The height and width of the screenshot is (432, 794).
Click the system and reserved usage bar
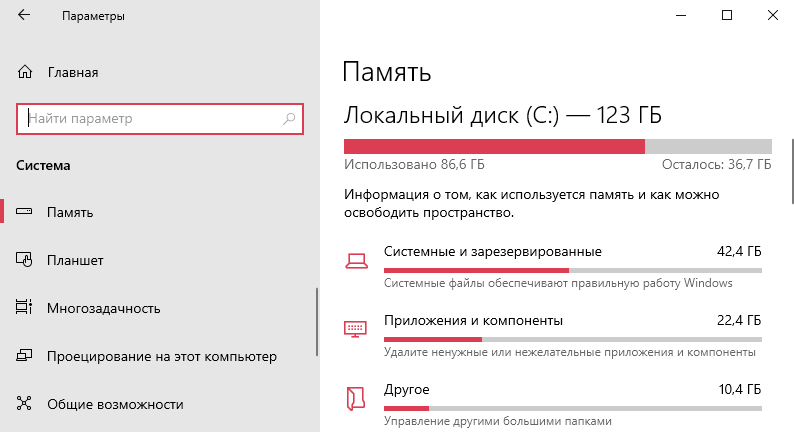pos(573,270)
